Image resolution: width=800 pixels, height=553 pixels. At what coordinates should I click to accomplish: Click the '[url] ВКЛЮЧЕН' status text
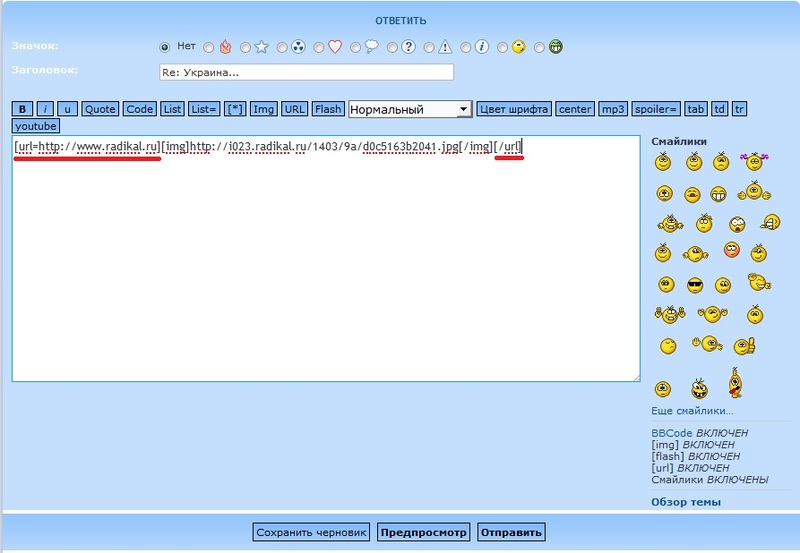click(690, 468)
